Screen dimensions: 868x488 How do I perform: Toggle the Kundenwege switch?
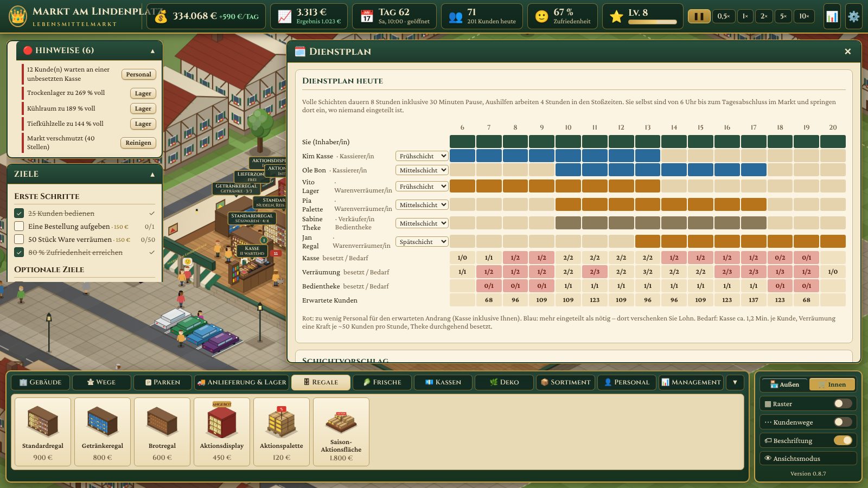[843, 422]
